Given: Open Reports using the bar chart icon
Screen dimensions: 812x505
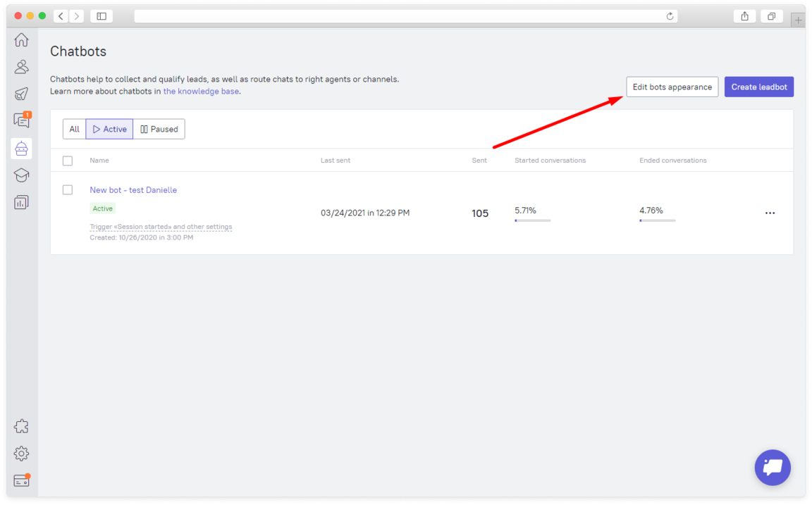Looking at the screenshot, I should (x=21, y=202).
